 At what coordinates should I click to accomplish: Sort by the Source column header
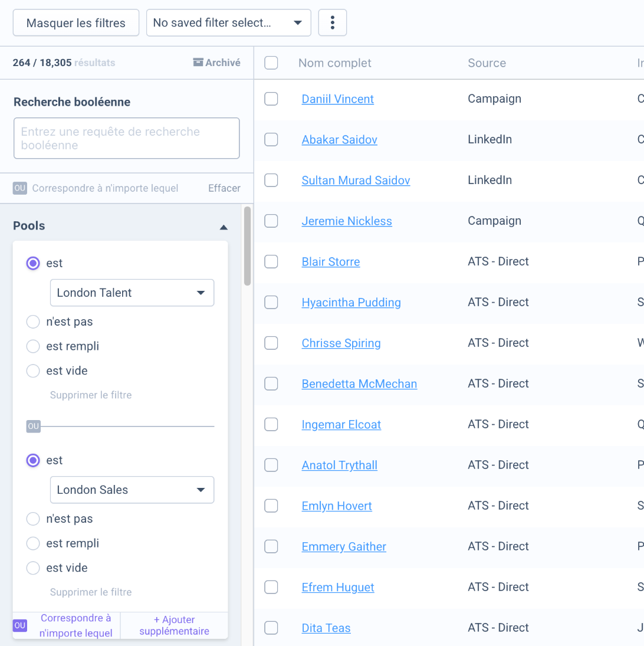click(x=487, y=63)
